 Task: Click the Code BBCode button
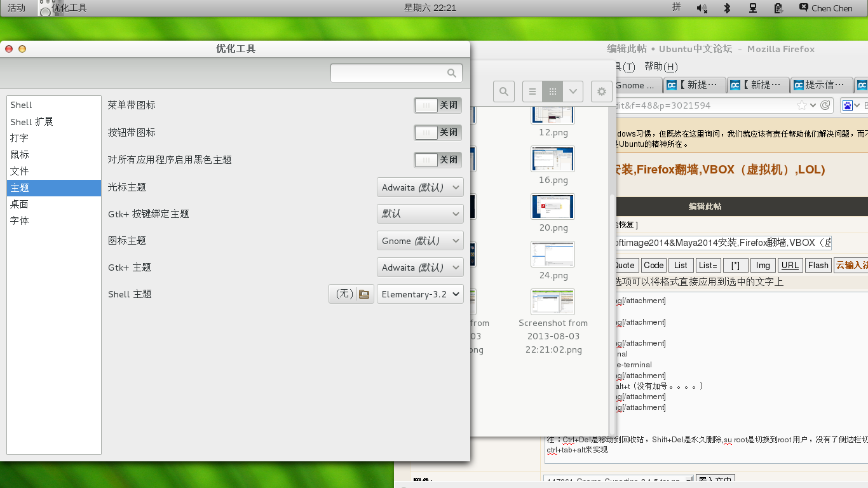653,266
